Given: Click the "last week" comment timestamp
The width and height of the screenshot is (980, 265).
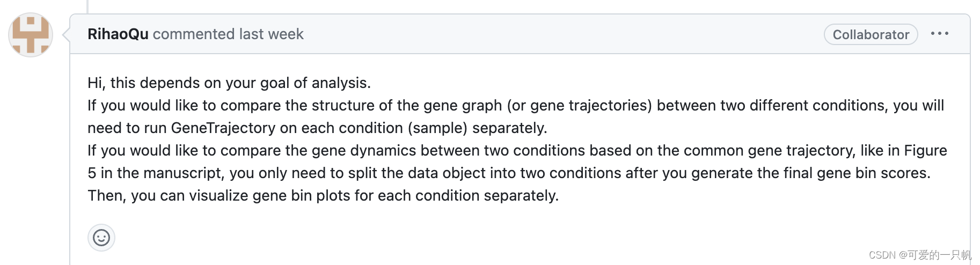Looking at the screenshot, I should pos(271,34).
